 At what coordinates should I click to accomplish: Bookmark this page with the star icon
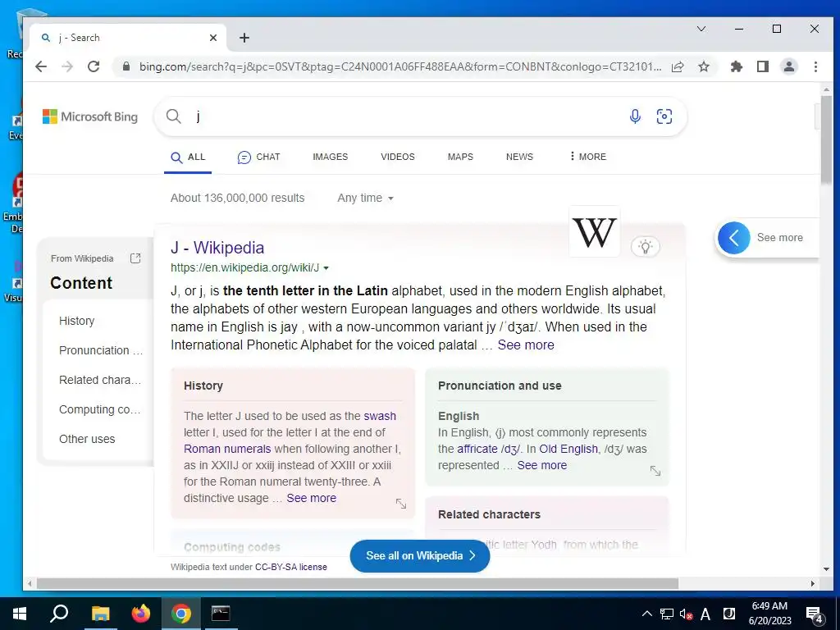point(704,66)
